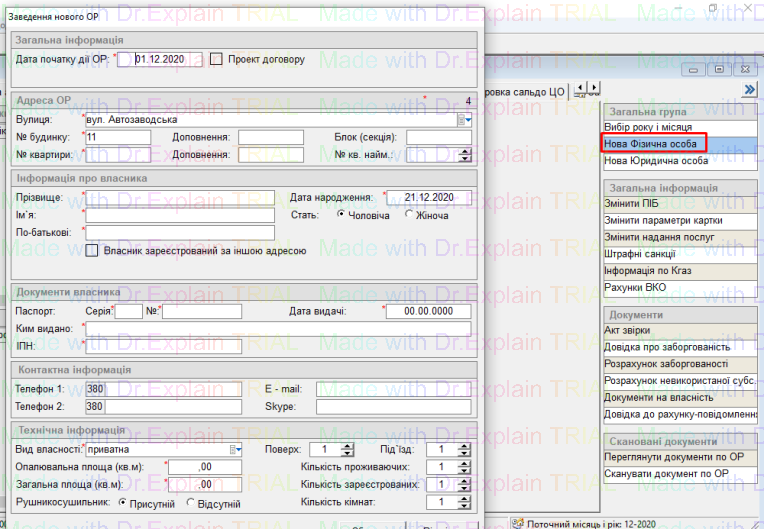
Task: Click the E-mail input field
Action: click(x=394, y=389)
